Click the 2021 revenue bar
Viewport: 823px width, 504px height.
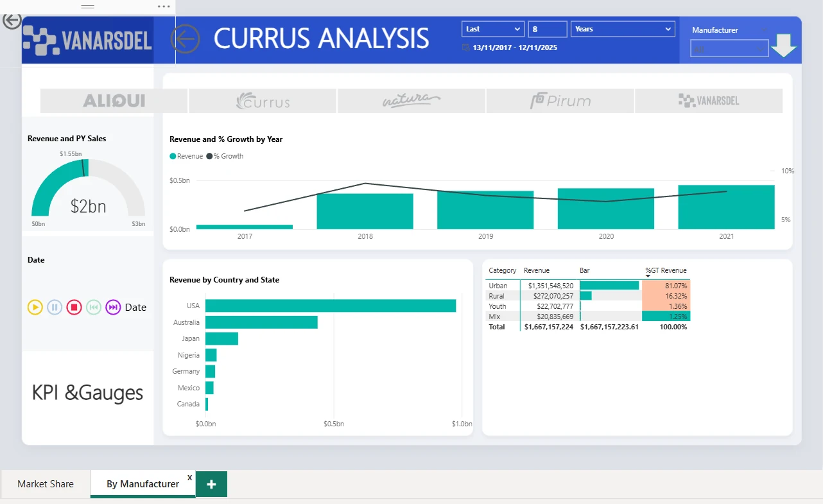tap(726, 207)
